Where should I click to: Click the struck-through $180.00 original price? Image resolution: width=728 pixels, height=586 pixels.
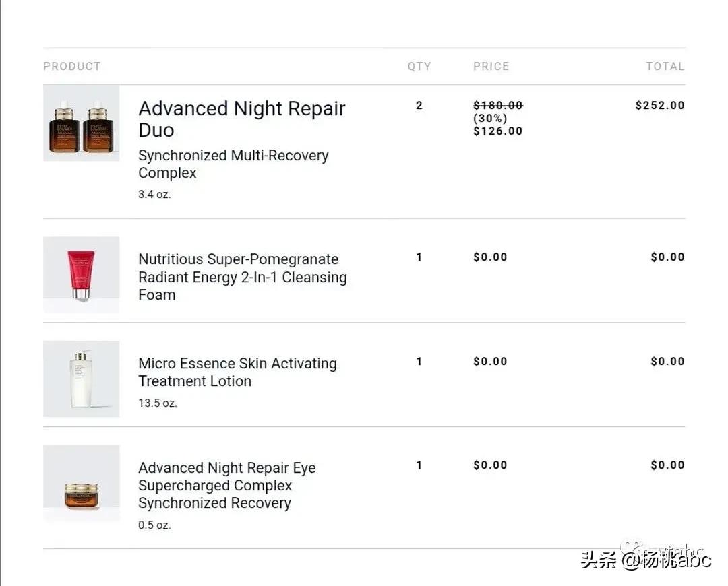tap(498, 105)
